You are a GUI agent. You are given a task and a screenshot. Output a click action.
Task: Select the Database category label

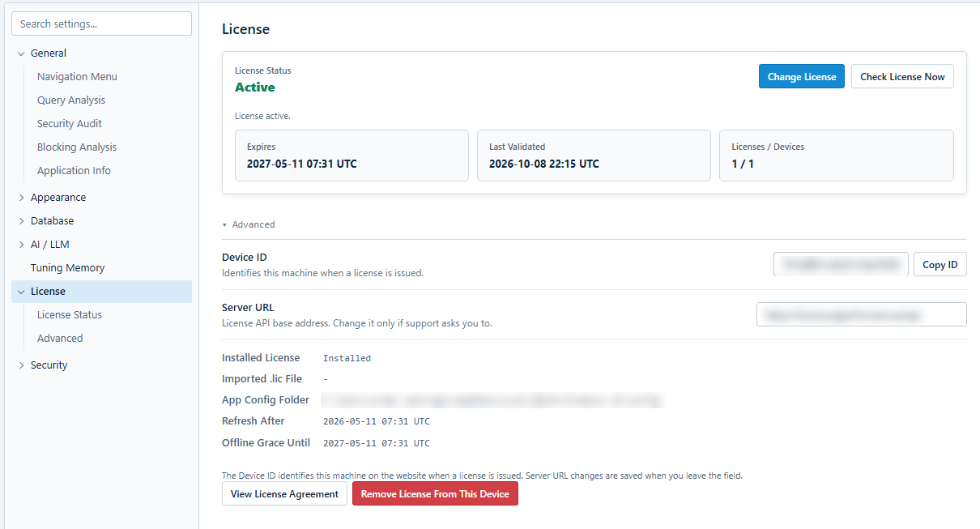pos(52,221)
